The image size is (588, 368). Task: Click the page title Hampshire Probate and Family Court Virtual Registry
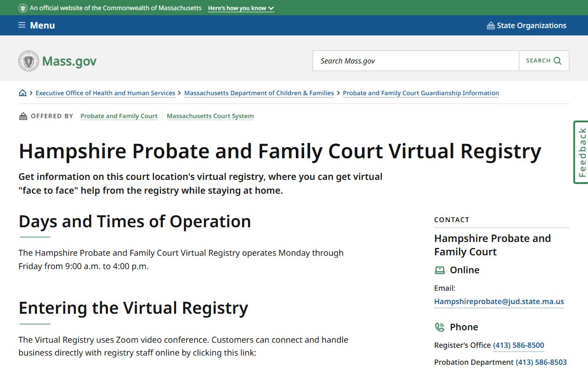280,151
